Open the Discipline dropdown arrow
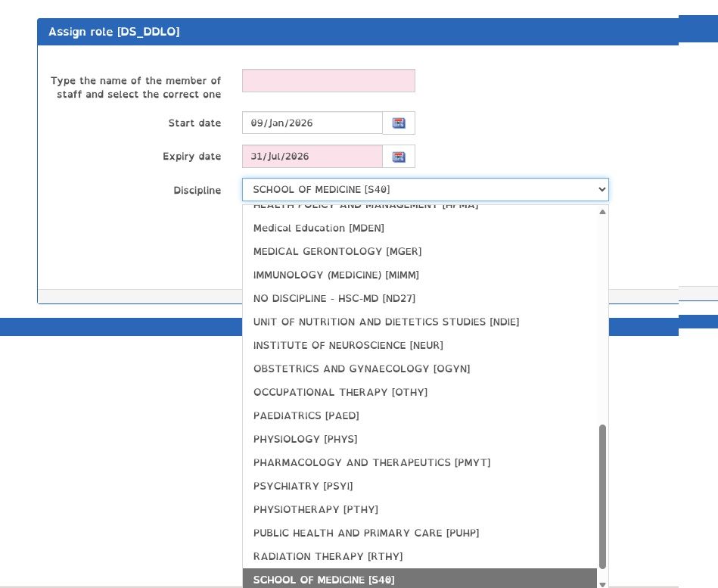 coord(601,190)
